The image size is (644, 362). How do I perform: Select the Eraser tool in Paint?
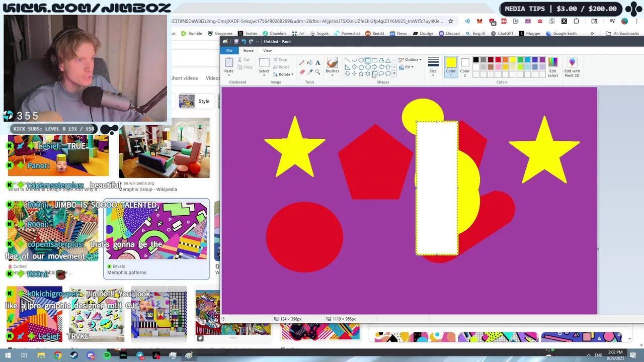pyautogui.click(x=302, y=72)
